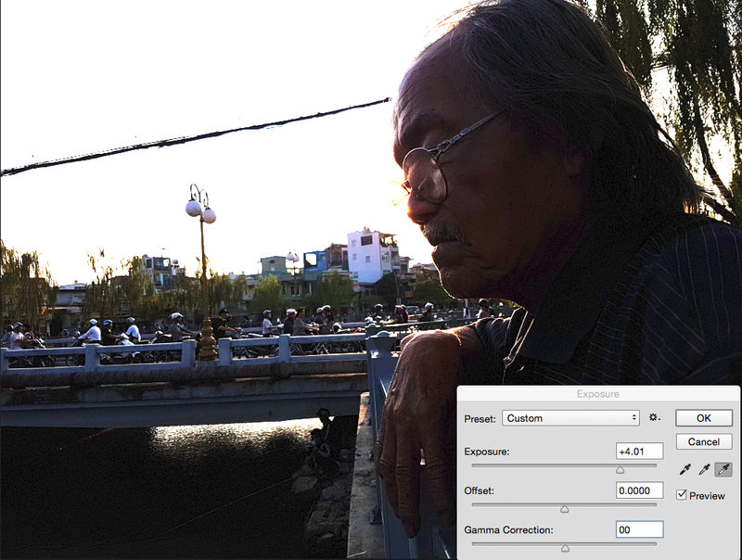Toggle the Preview checkbox
Image resolution: width=742 pixels, height=560 pixels.
[682, 495]
